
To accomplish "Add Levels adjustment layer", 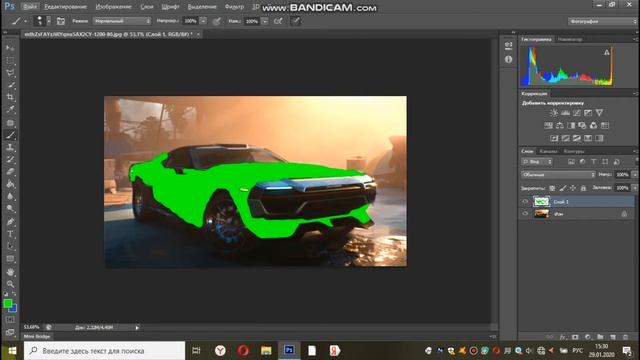I will 565,113.
